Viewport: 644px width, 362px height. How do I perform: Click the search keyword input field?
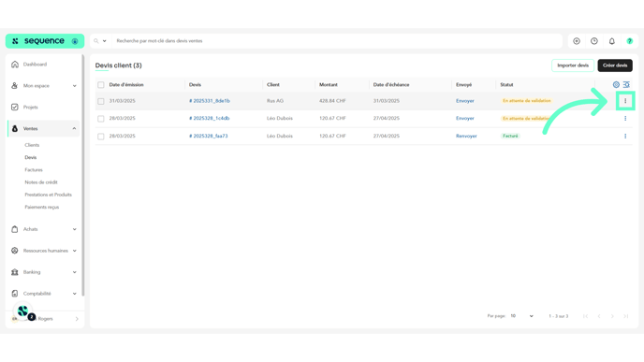point(337,41)
